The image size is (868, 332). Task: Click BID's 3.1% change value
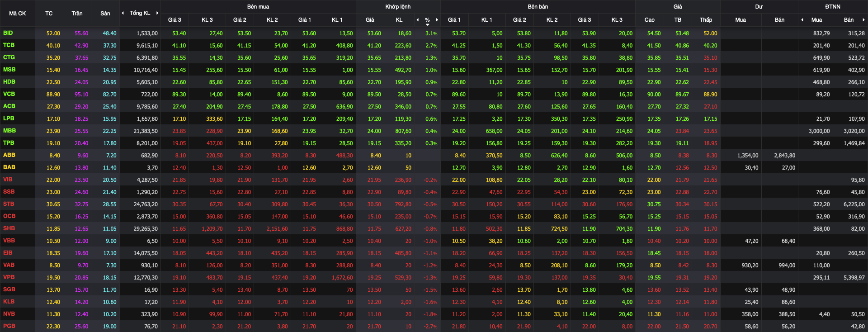click(x=431, y=33)
